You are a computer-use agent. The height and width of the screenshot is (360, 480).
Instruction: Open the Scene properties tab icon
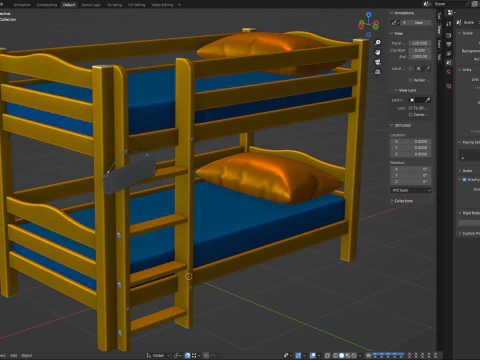click(449, 62)
